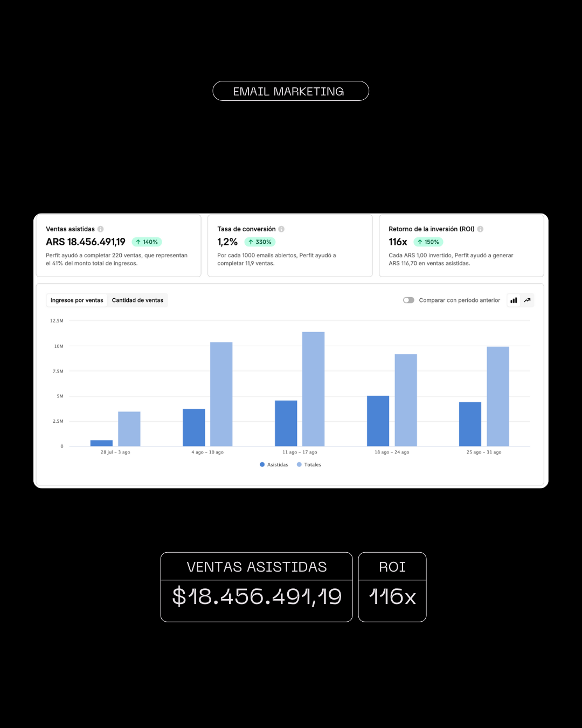Image resolution: width=582 pixels, height=728 pixels.
Task: Click info icon beside Ventas asistidas
Action: (x=101, y=229)
